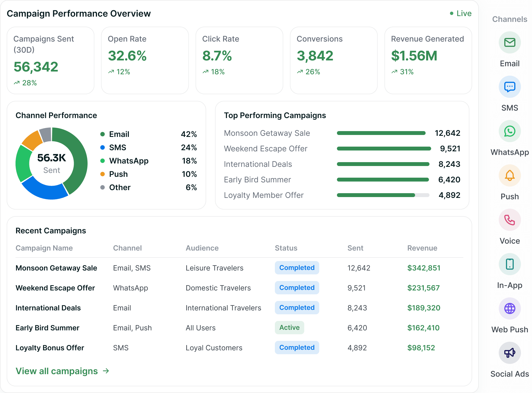
Task: Click the Click Rate 18% trend arrow
Action: click(x=205, y=72)
